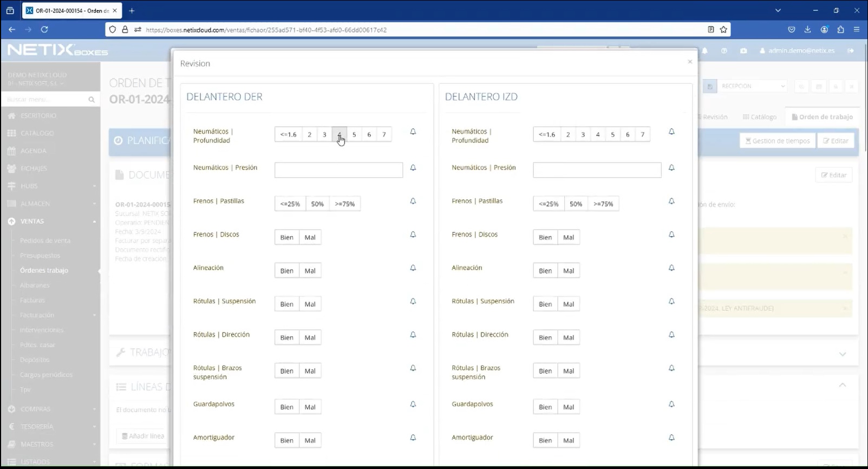Click the Delantero Der Neumáticos Presión field

(x=338, y=170)
